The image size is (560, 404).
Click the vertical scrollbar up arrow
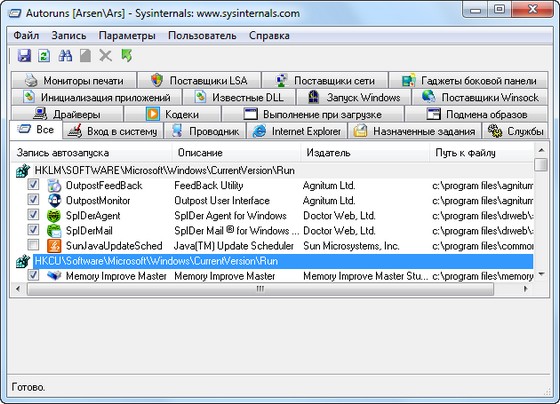coord(541,150)
